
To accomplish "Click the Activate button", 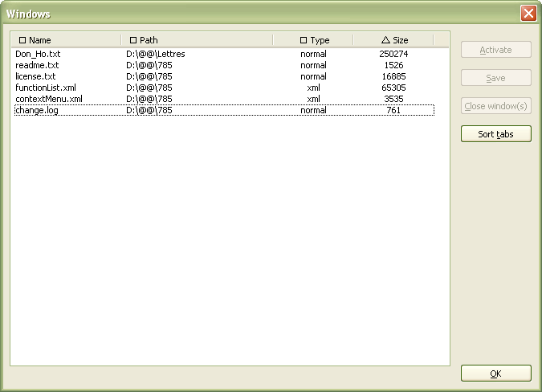I will pyautogui.click(x=495, y=50).
